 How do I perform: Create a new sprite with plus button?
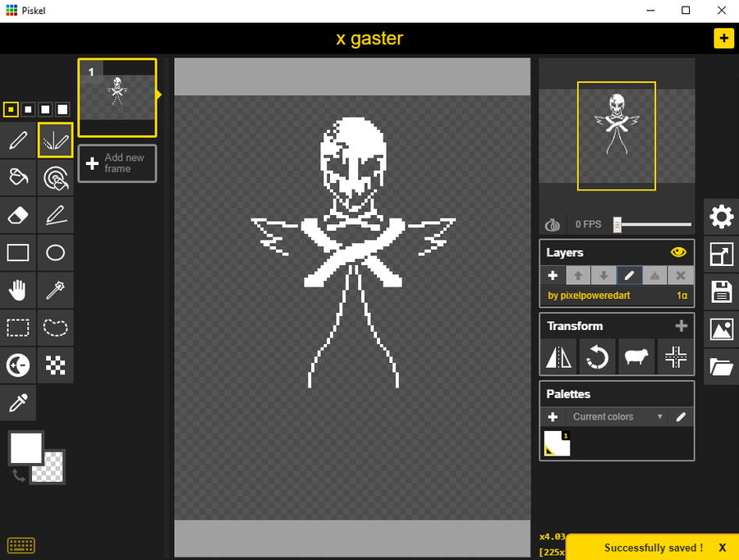point(724,38)
